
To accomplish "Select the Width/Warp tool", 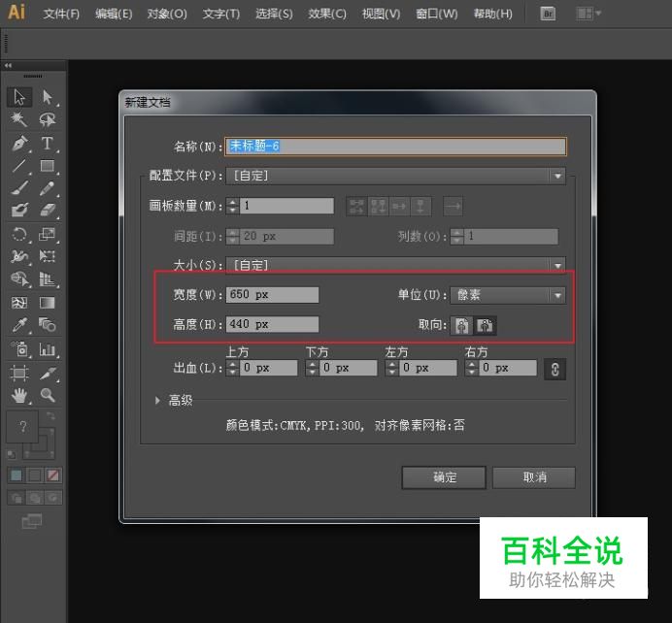I will [19, 256].
